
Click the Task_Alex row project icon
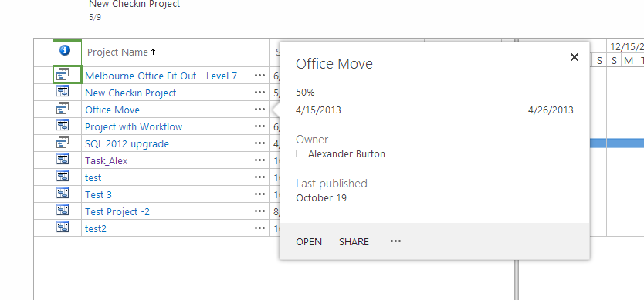coord(63,160)
